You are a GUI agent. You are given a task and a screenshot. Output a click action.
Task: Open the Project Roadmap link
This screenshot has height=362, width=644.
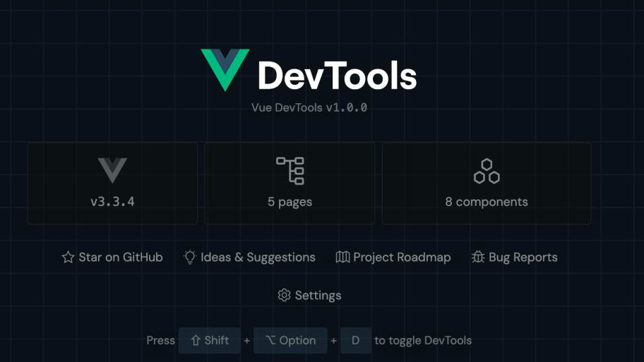tap(393, 257)
